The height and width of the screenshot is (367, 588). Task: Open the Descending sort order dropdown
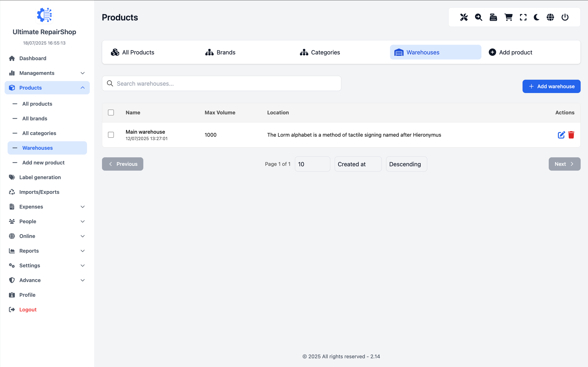(x=406, y=164)
